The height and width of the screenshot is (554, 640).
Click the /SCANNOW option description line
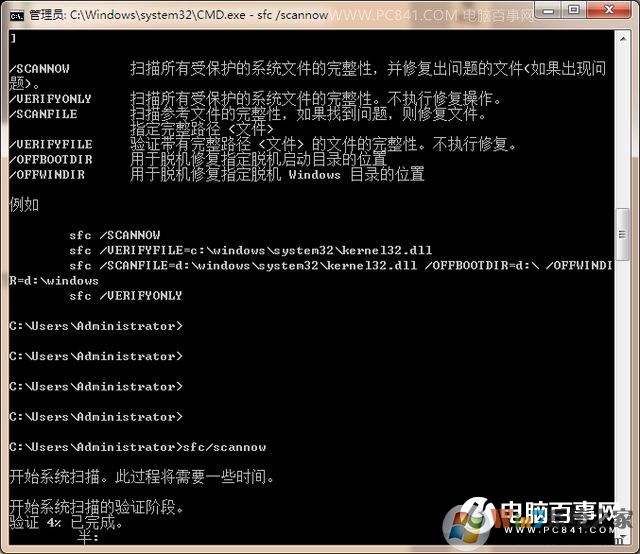click(x=300, y=68)
